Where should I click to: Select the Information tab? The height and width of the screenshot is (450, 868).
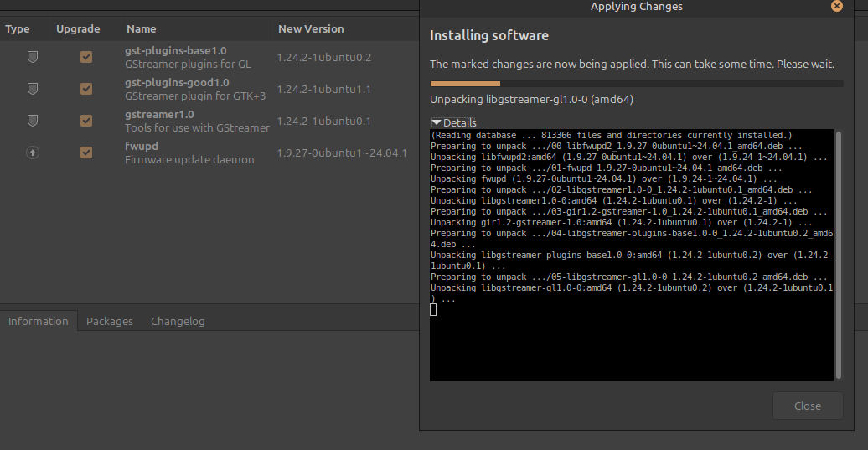[x=39, y=321]
